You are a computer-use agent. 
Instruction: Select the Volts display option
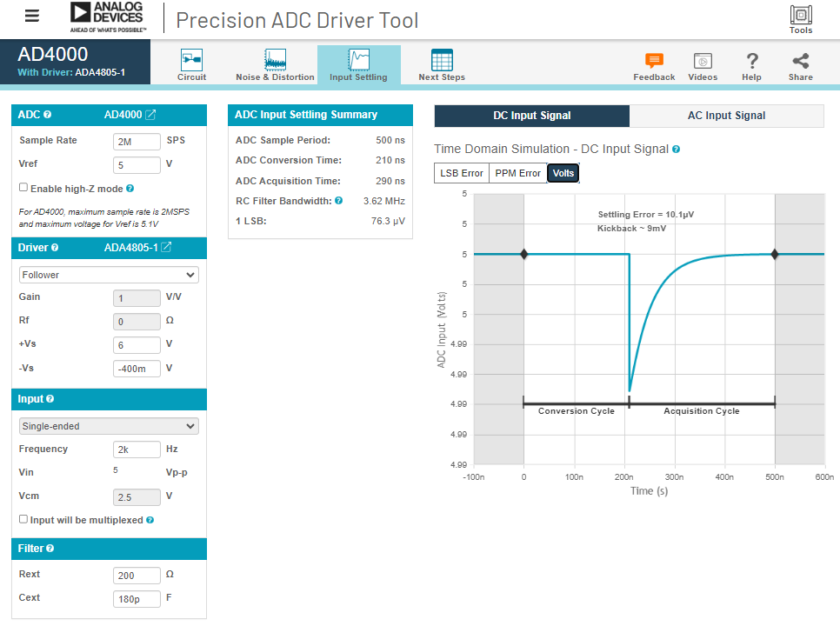563,173
